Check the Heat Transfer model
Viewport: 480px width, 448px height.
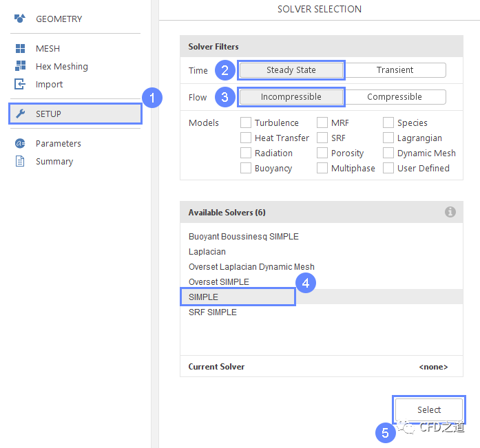pyautogui.click(x=246, y=138)
